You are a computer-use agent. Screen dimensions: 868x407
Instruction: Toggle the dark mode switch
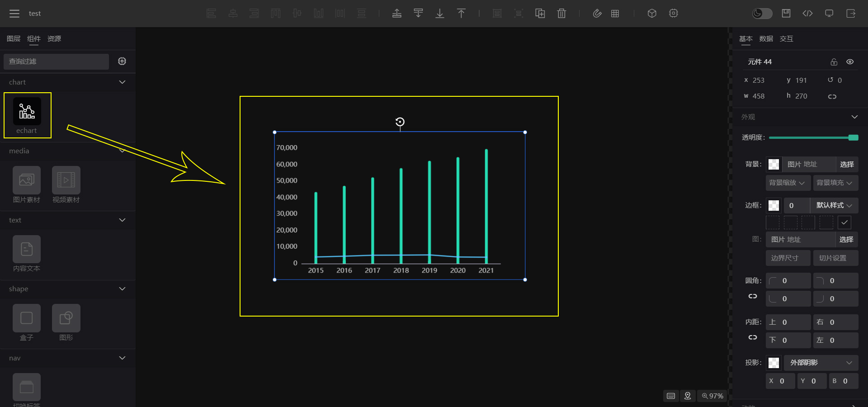coord(762,14)
